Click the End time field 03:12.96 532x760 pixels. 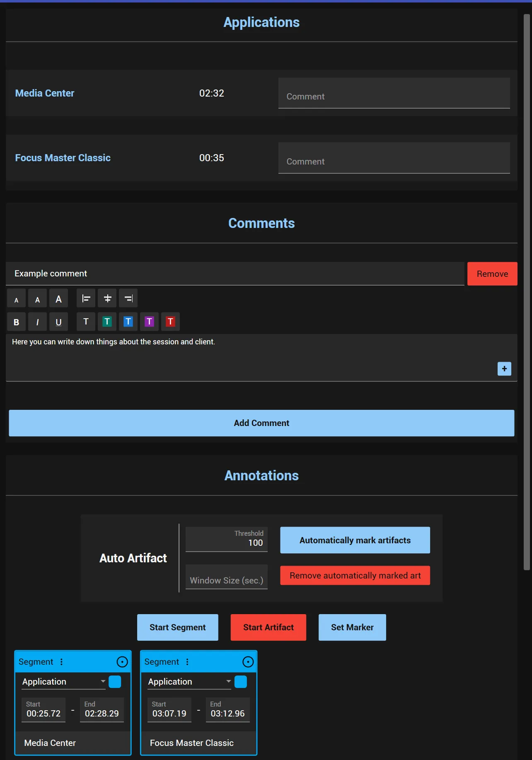(228, 710)
